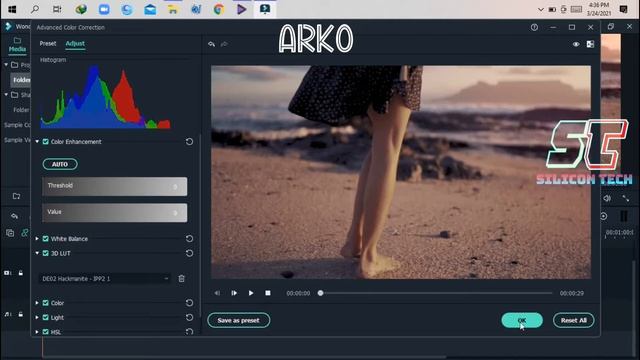The height and width of the screenshot is (360, 640).
Task: Click the volume icon in Filmora window
Action: [607, 198]
